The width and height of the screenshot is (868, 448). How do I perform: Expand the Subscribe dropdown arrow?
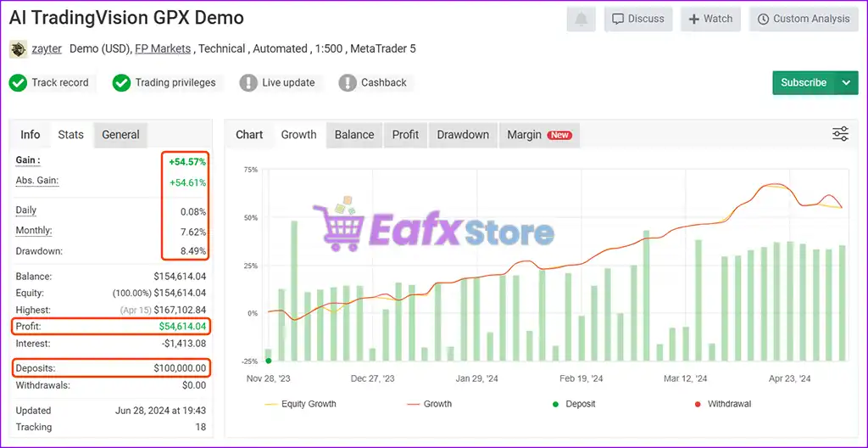[x=847, y=82]
